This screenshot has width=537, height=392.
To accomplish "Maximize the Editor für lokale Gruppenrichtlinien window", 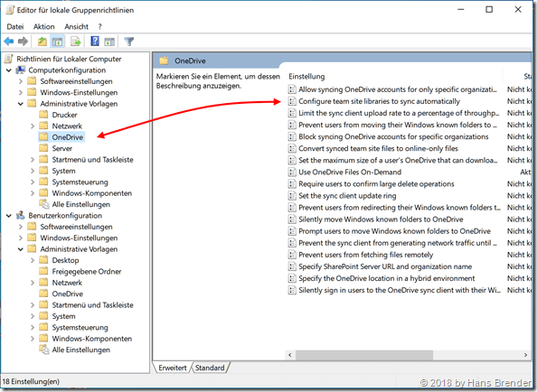I will coord(489,10).
